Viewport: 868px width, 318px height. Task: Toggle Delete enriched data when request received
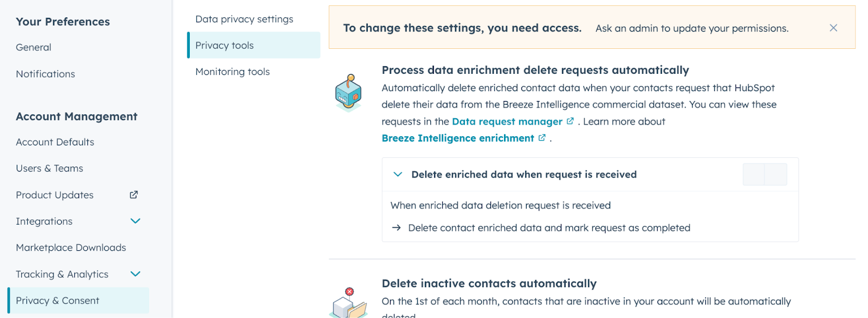[764, 175]
